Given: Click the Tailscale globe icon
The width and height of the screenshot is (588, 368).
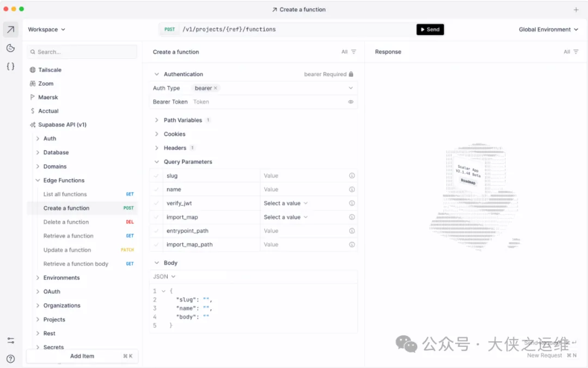Looking at the screenshot, I should (33, 70).
